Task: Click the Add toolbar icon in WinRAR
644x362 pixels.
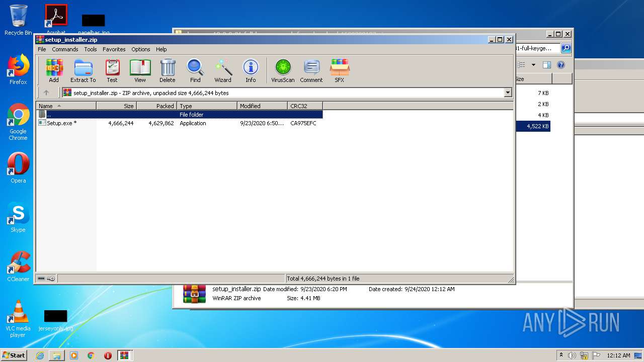Action: point(54,70)
